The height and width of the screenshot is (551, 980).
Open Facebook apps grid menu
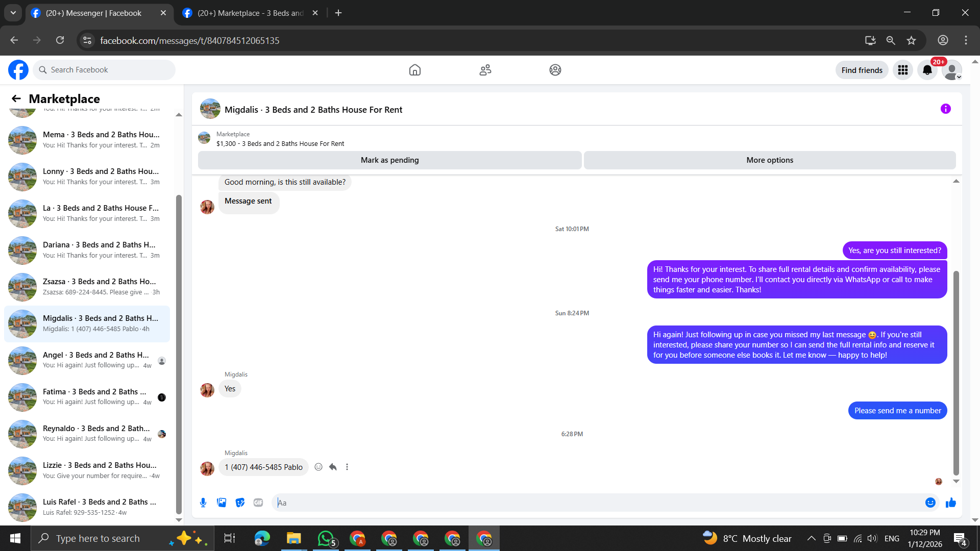click(x=902, y=70)
